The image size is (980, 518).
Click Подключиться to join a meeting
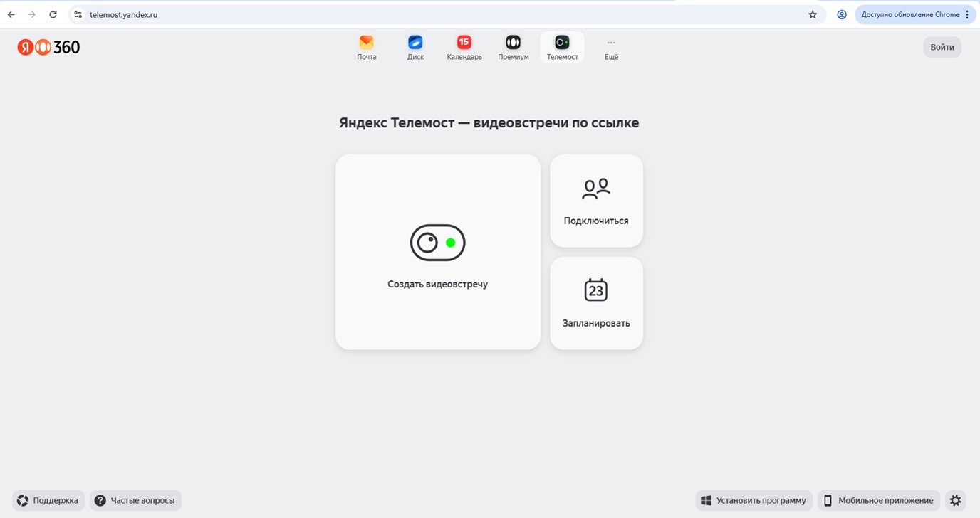[596, 201]
